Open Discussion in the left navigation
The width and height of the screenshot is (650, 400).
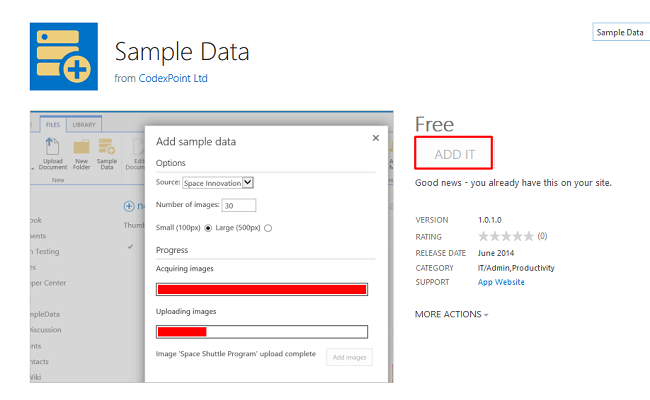[46, 330]
